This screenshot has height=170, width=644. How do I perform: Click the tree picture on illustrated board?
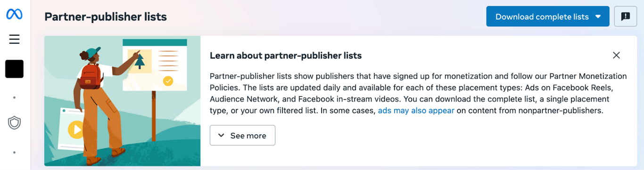coord(140,61)
